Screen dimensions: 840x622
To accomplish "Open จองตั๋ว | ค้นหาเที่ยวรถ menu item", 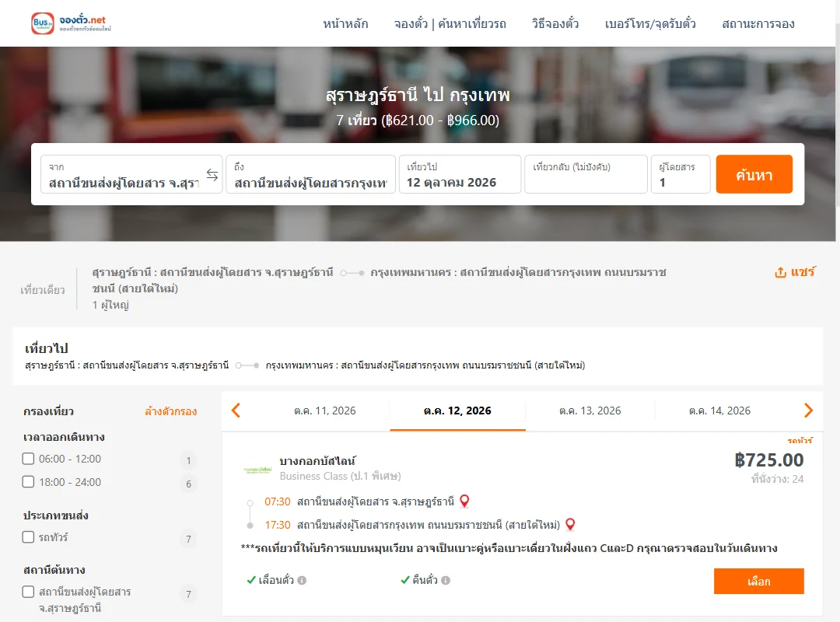I will click(450, 23).
